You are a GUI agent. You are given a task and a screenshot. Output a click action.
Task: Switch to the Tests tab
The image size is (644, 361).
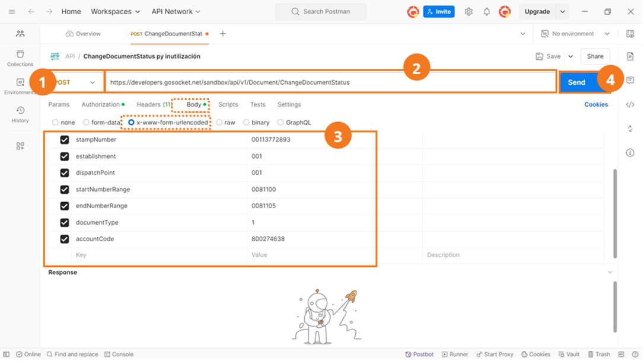pos(257,104)
